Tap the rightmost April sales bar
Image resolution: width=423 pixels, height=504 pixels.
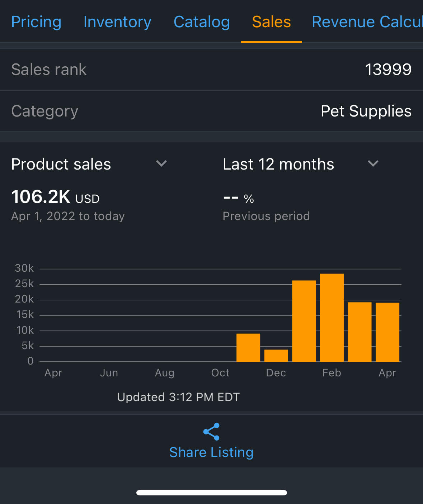(x=387, y=332)
